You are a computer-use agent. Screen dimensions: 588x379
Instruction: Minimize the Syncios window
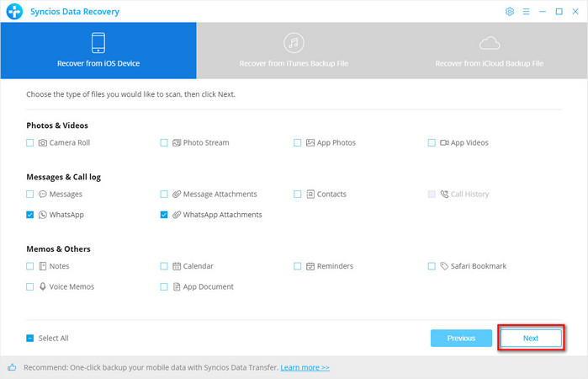point(543,12)
